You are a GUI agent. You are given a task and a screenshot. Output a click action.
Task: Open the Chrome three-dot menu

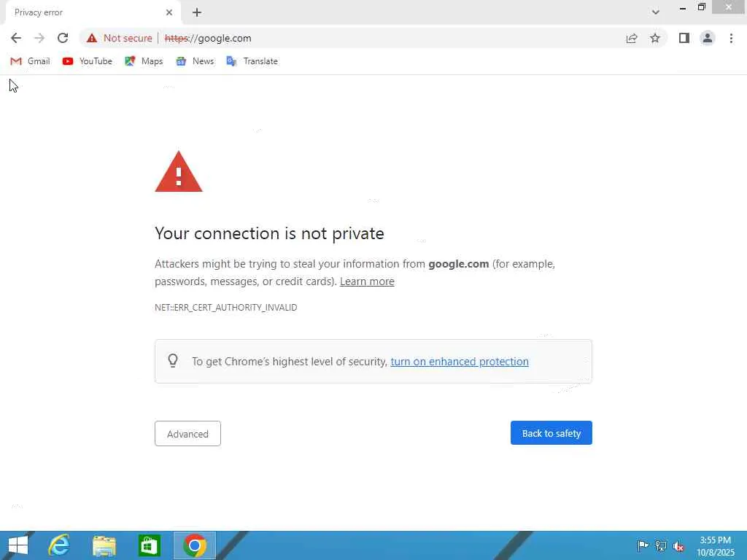pos(731,38)
